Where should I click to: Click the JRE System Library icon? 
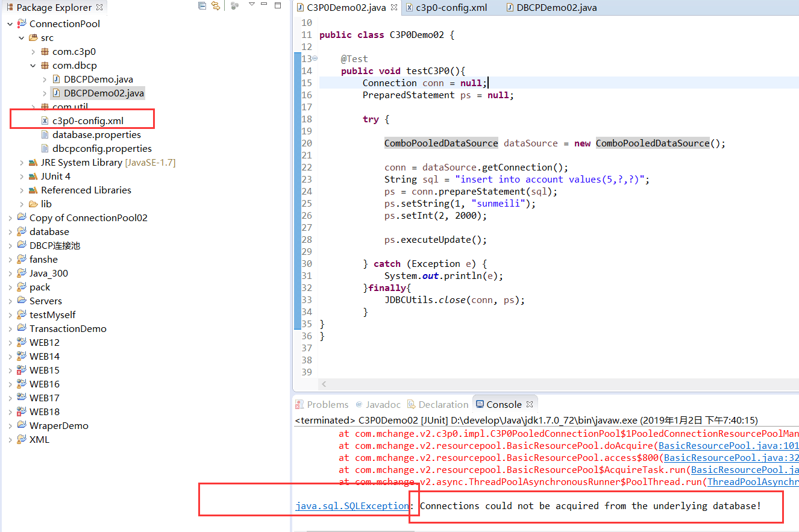click(x=33, y=162)
